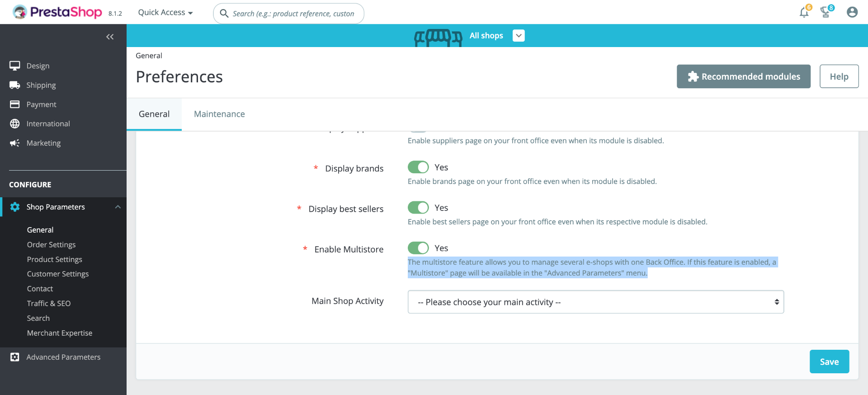Open Order Settings in the sidebar
This screenshot has height=395, width=868.
(x=51, y=245)
